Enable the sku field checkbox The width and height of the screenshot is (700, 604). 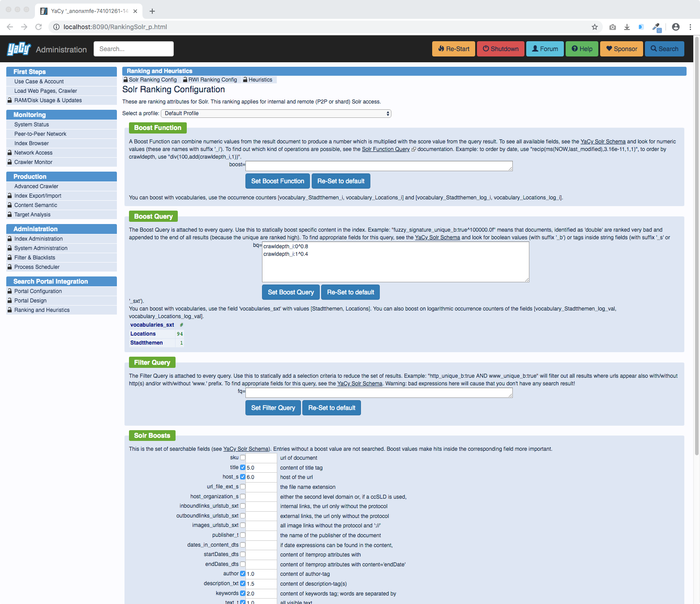243,457
